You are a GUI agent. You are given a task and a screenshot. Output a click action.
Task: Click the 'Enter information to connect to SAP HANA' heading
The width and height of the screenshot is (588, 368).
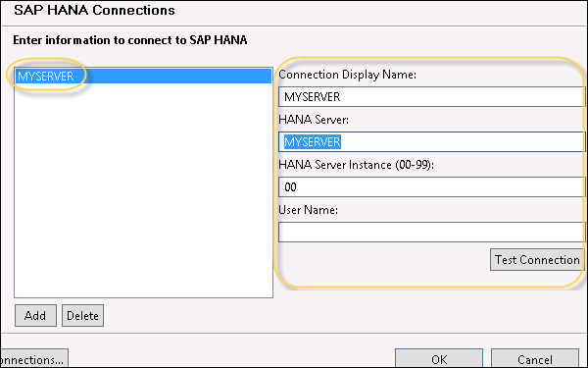(130, 40)
